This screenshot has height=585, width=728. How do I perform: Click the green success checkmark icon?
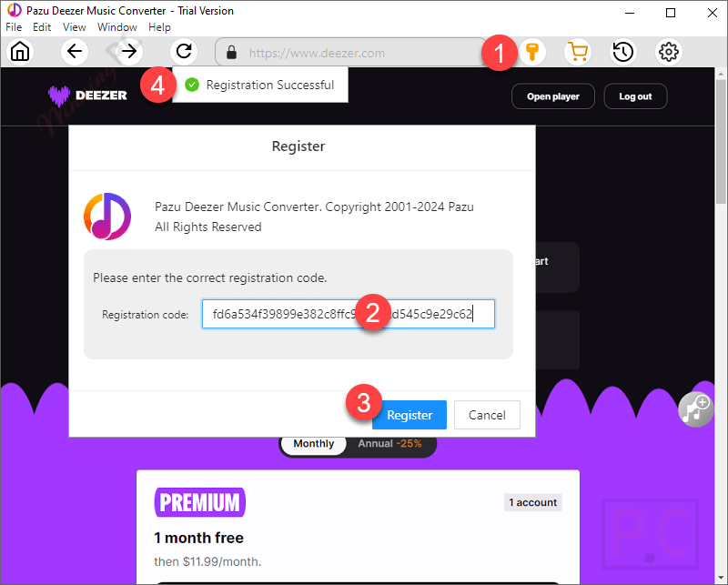click(192, 85)
